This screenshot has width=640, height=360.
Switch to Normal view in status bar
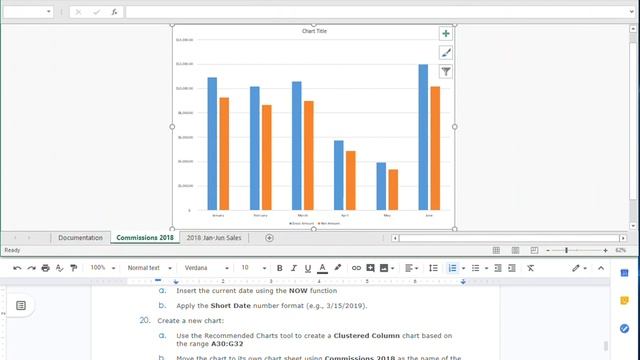point(496,250)
